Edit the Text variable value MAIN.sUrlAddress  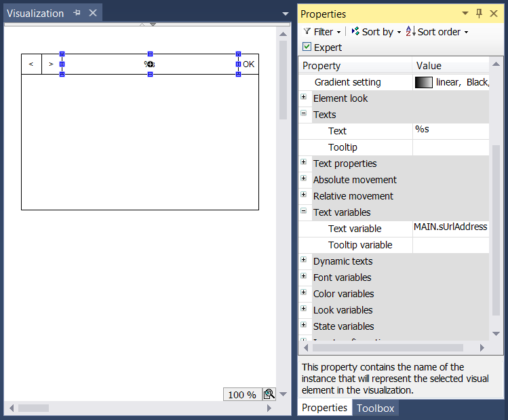coord(450,229)
